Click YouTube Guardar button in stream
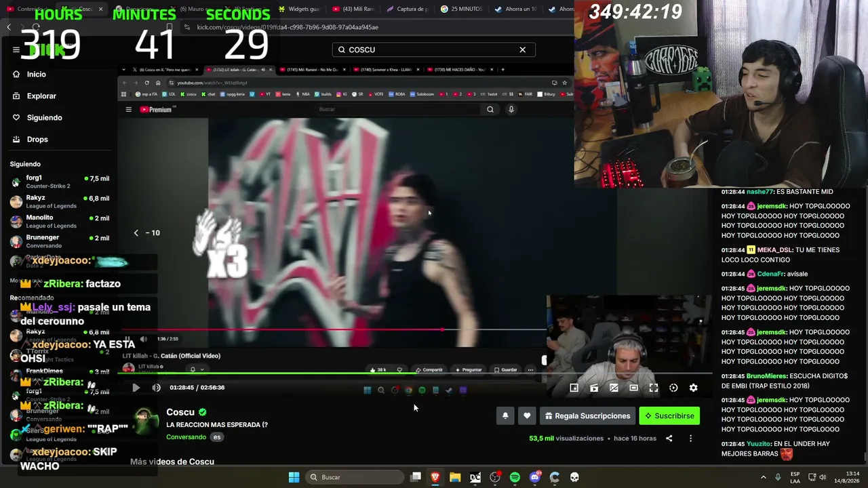The image size is (868, 488). 506,370
